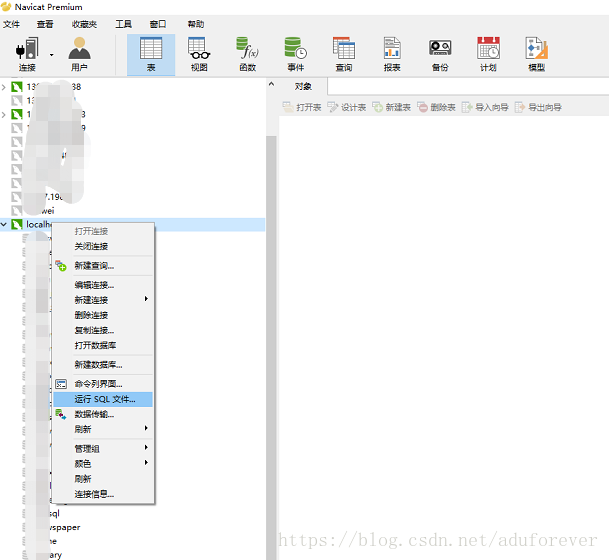Click the 函数 (Function) toolbar icon
This screenshot has width=609, height=560.
(x=247, y=55)
